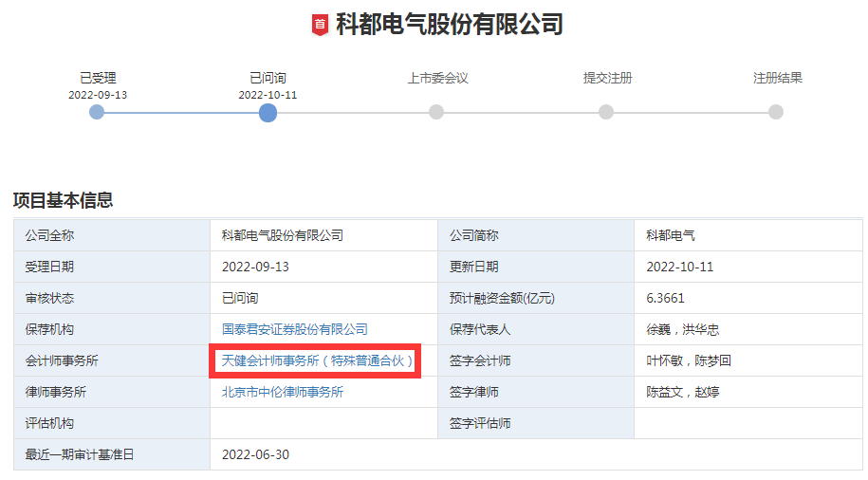Screen dimensions: 868x480
Task: Click the 2022-09-13 受理日期 table value
Action: [255, 267]
